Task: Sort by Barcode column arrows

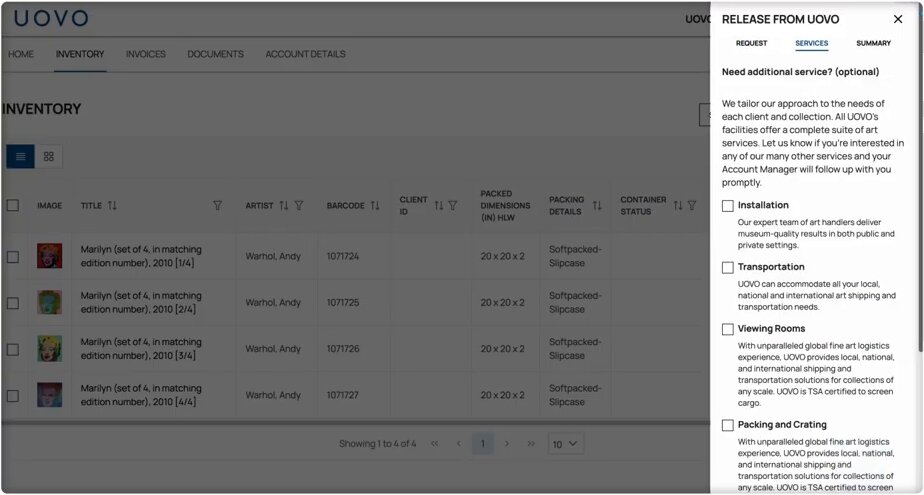Action: 375,205
